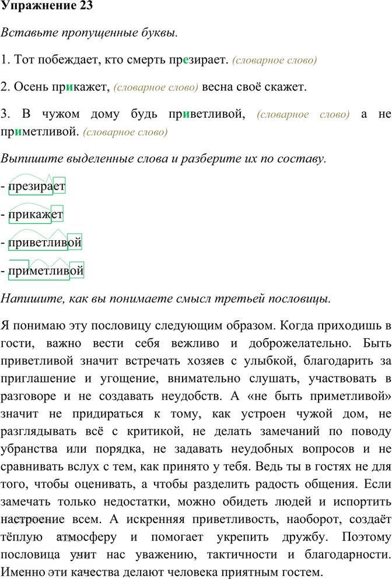Click the instruction "Вставьте пропущенные буквы."
Screen dimensions: 392x579
pyautogui.click(x=89, y=33)
